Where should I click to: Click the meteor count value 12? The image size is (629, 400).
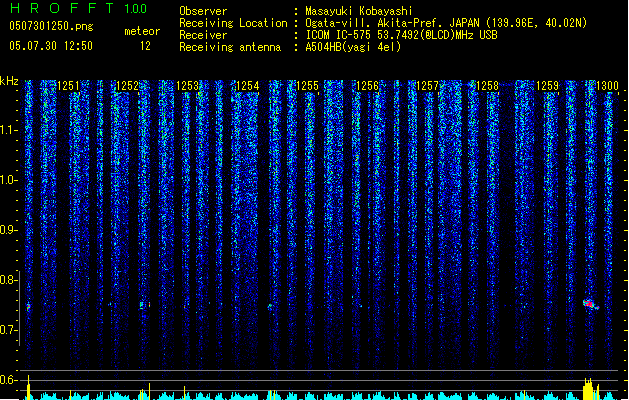tap(145, 46)
